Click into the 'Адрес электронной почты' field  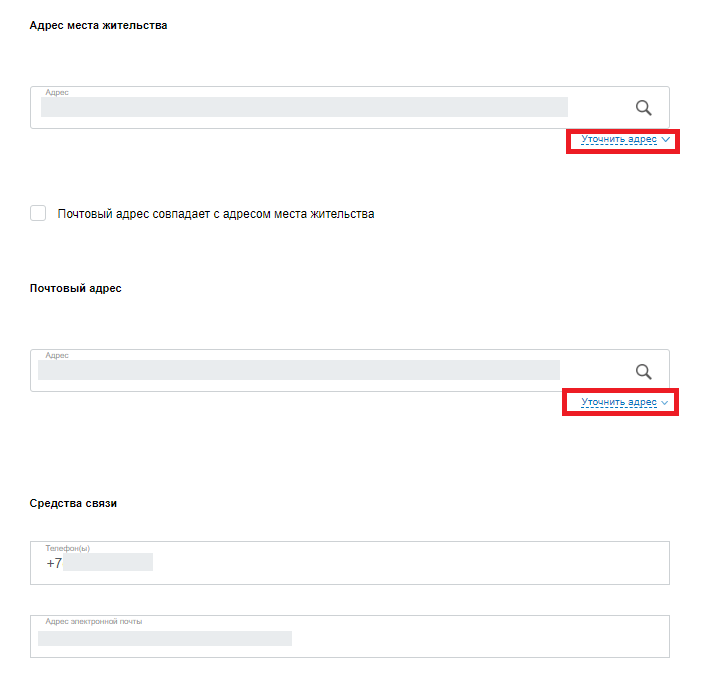[x=350, y=636]
